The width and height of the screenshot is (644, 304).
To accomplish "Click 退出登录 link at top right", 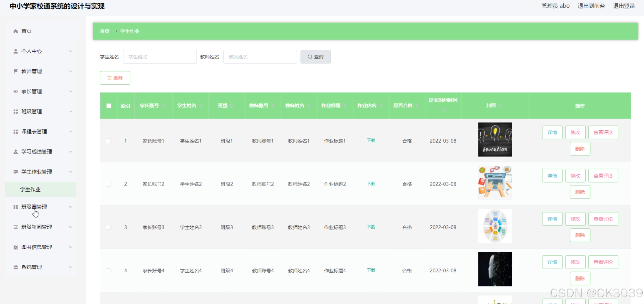I will click(x=624, y=6).
